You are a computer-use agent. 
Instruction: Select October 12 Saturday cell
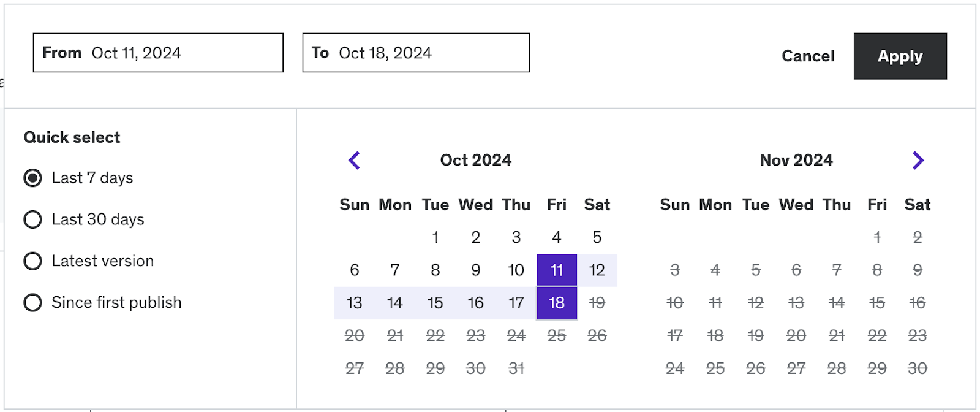pos(597,270)
